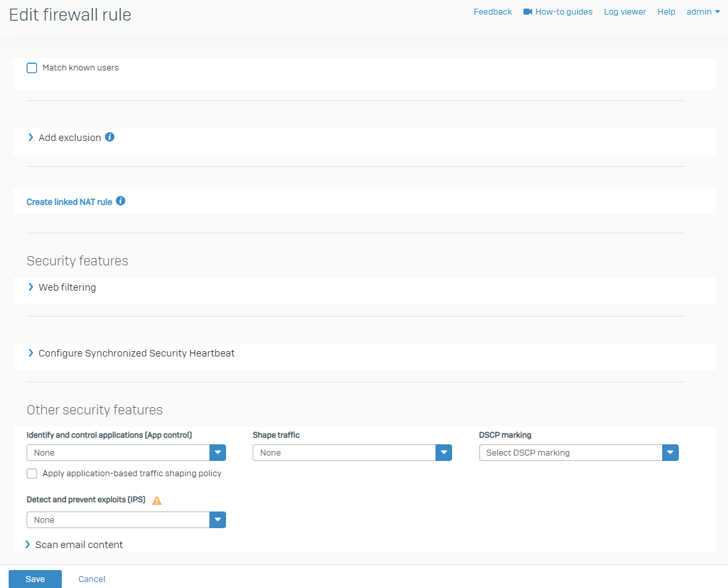728x588 pixels.
Task: Click info icon next to Add exclusion
Action: point(110,137)
